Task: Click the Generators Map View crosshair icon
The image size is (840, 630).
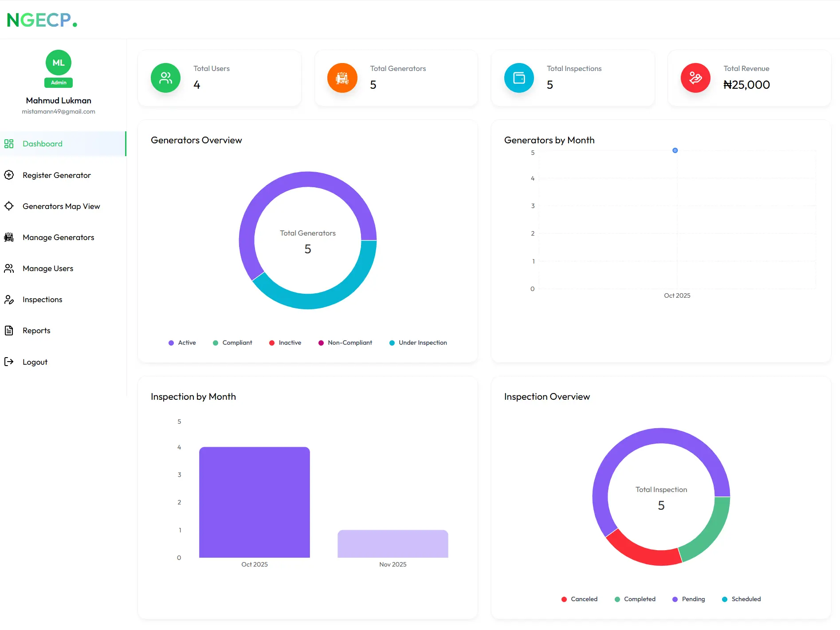Action: [x=9, y=206]
